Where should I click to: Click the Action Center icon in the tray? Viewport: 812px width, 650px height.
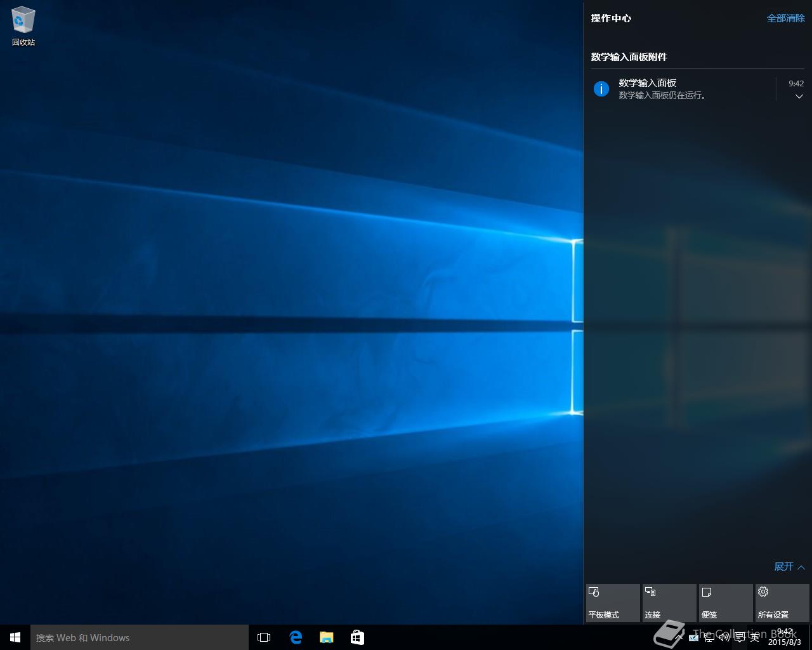click(739, 637)
